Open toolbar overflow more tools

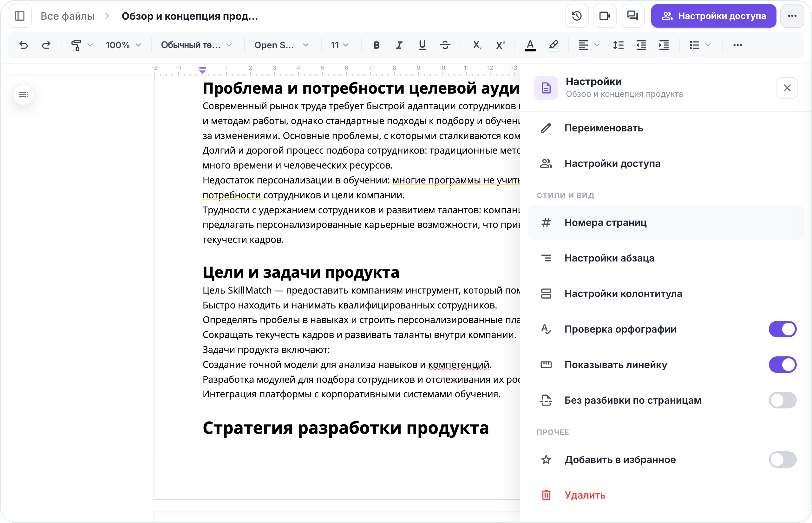click(x=737, y=45)
